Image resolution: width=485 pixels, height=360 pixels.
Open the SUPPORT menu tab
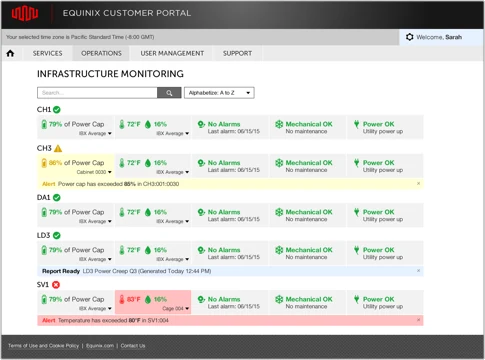click(x=237, y=53)
